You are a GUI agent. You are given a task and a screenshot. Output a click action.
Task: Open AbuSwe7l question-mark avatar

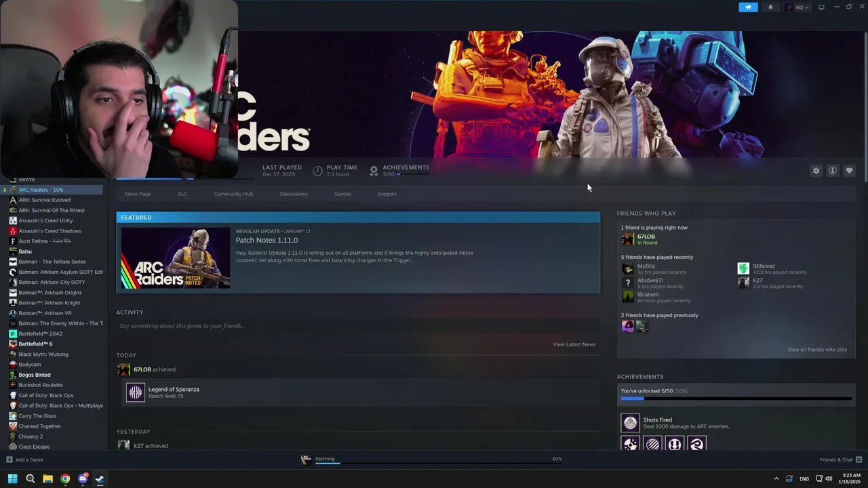point(627,283)
